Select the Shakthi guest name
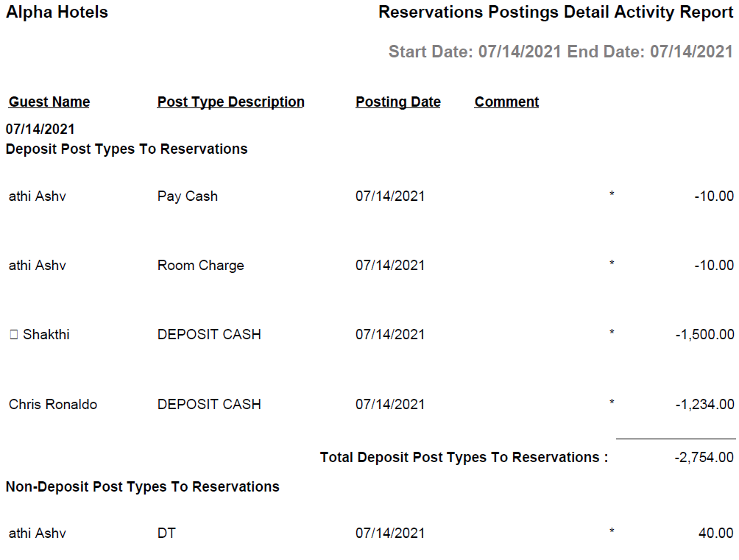The image size is (739, 560). coord(46,335)
